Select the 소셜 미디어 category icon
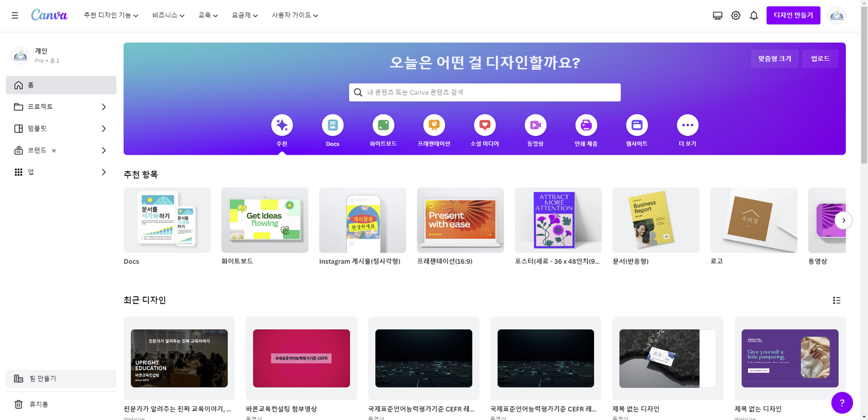 [x=484, y=125]
